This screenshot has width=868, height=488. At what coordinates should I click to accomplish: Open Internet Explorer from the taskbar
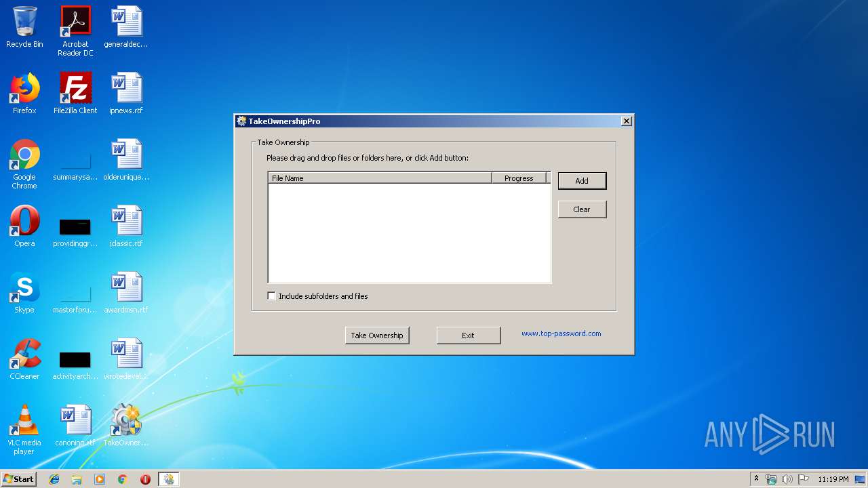[x=54, y=479]
